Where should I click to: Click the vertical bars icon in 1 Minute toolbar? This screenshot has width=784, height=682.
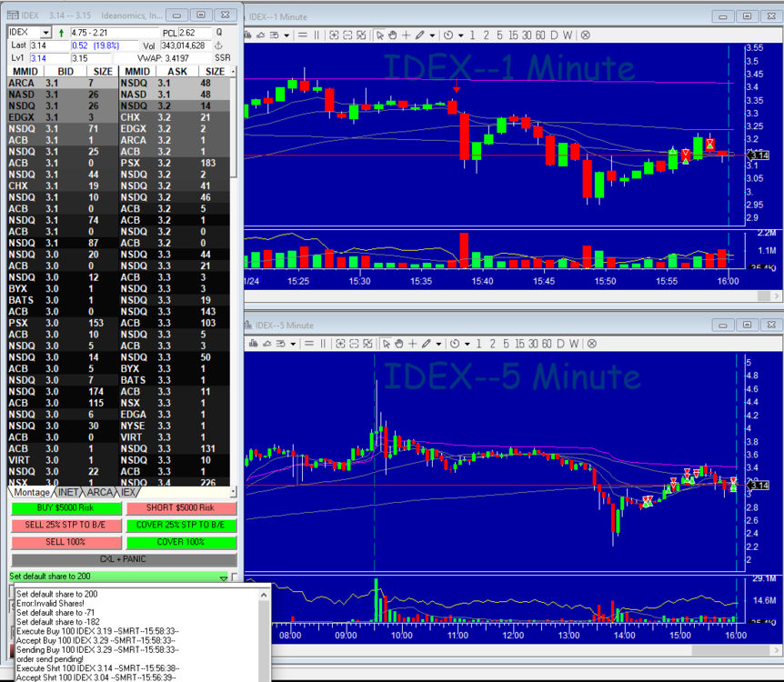(x=317, y=35)
